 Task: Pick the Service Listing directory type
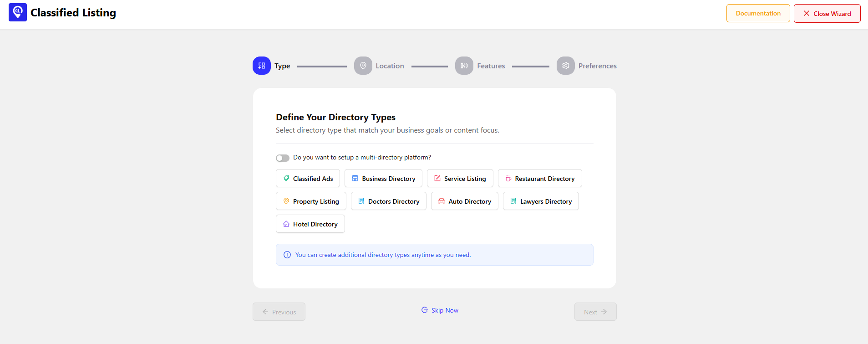(460, 178)
